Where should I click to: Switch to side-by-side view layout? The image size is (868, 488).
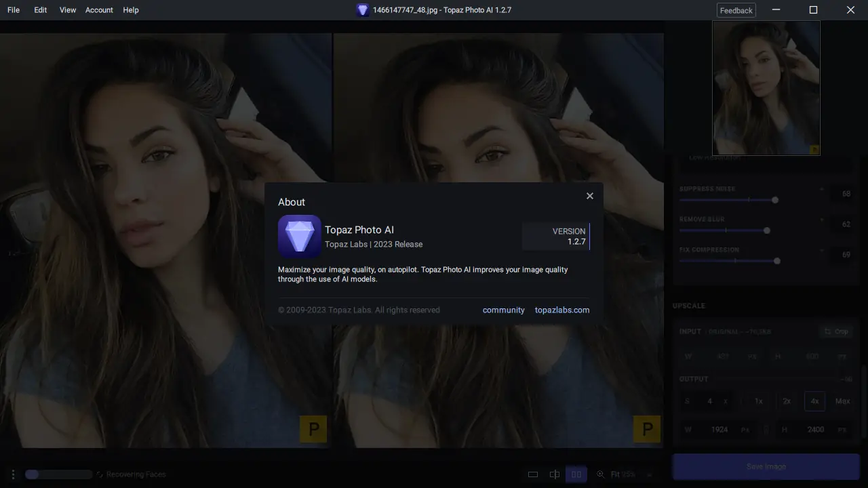(576, 474)
